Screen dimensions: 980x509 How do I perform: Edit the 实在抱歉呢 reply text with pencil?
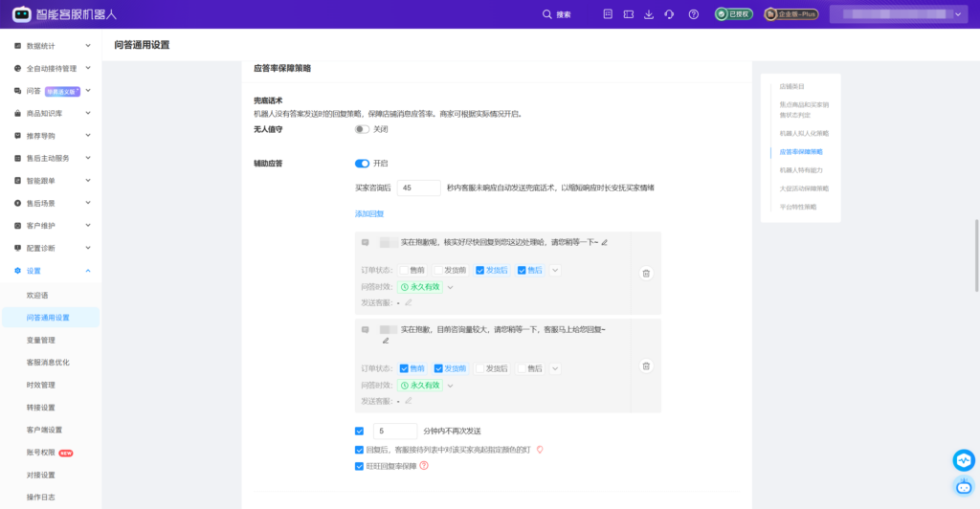tap(605, 242)
